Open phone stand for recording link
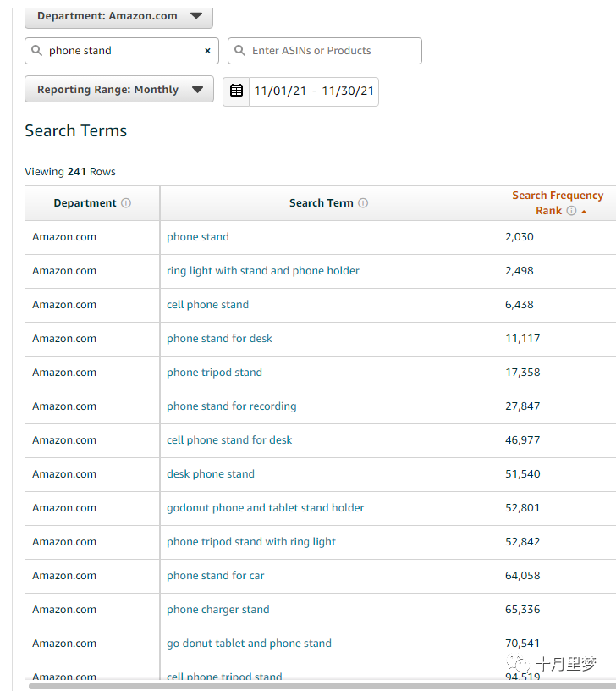The height and width of the screenshot is (691, 616). point(232,406)
